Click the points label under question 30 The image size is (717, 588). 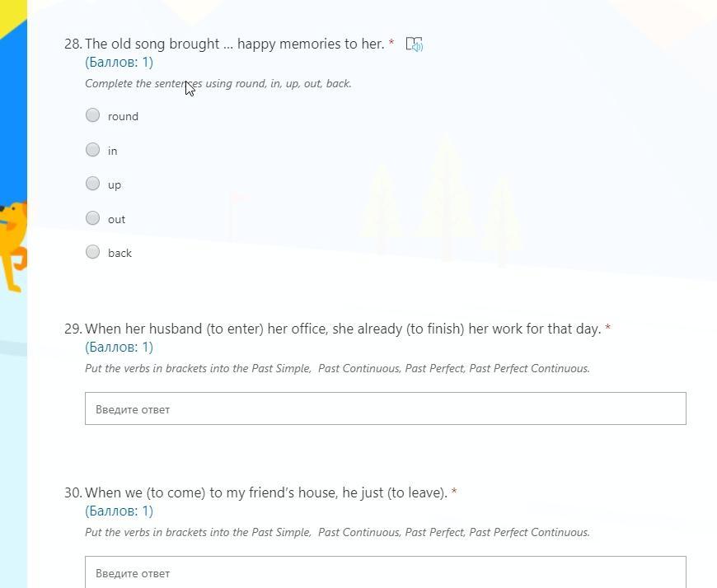tap(119, 511)
